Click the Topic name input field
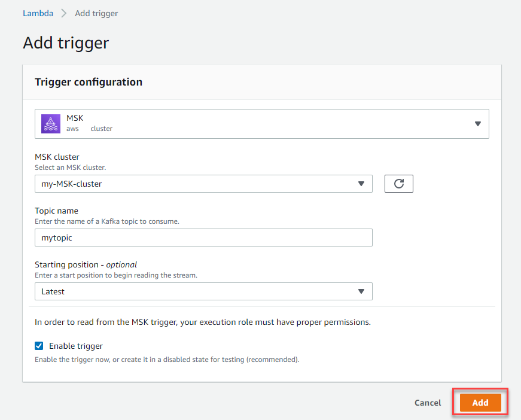 pyautogui.click(x=203, y=238)
